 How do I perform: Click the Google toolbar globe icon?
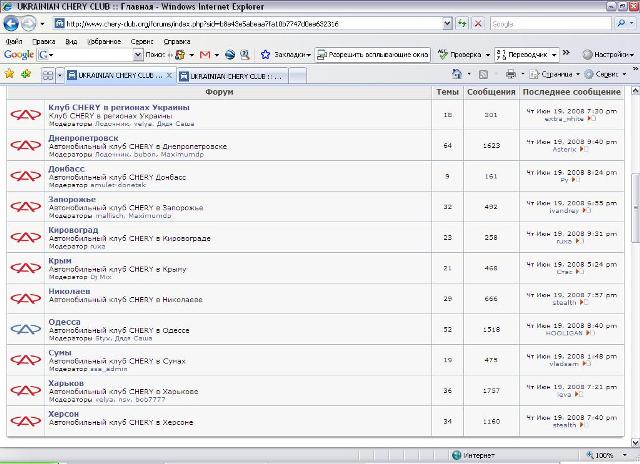230,54
